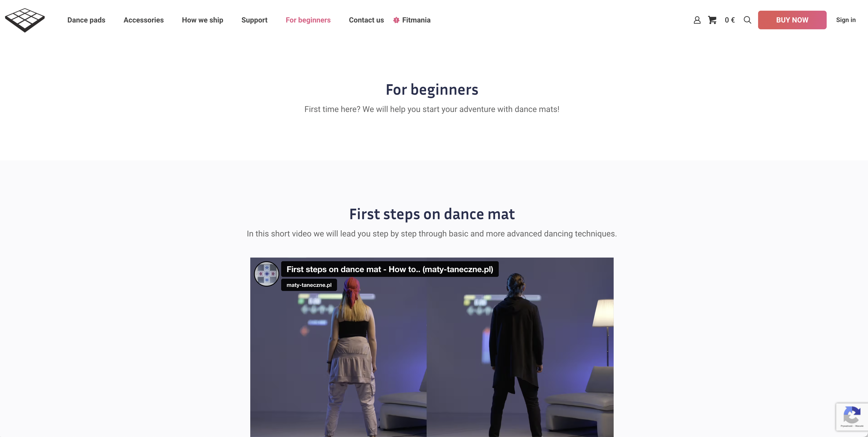
Task: Open the user account icon
Action: click(x=697, y=20)
